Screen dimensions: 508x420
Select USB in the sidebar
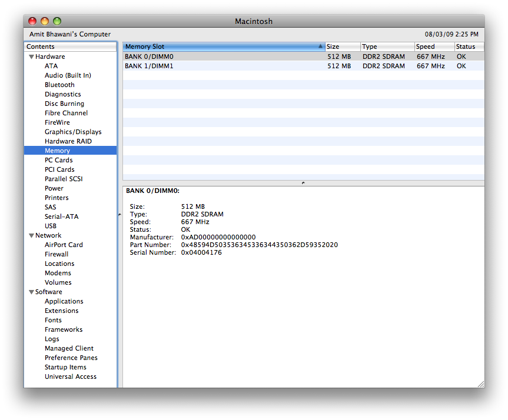coord(51,226)
